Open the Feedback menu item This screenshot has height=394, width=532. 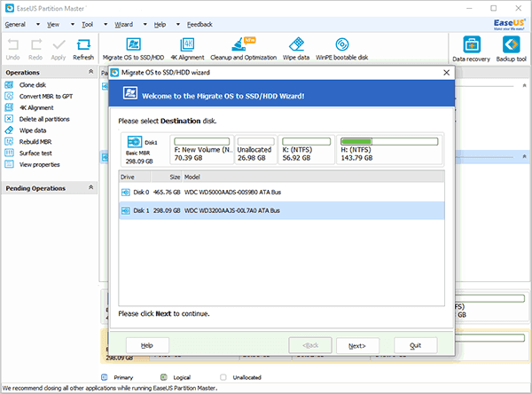click(x=199, y=25)
